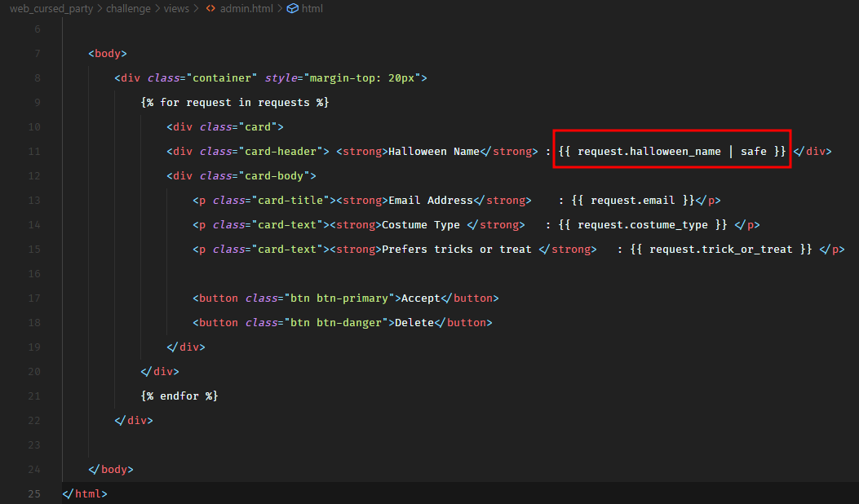Click line number 25 in the gutter
This screenshot has height=504, width=859.
(x=34, y=494)
